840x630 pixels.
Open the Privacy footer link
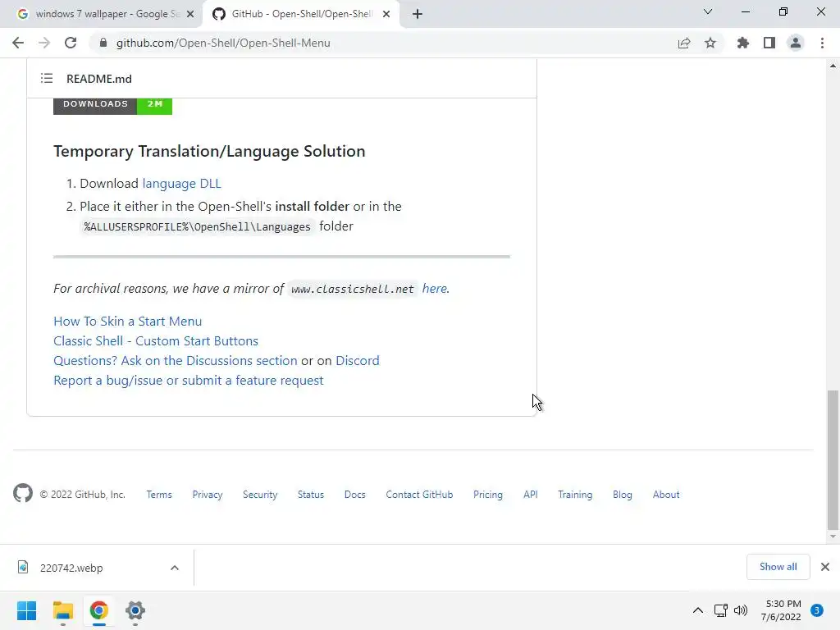click(208, 495)
